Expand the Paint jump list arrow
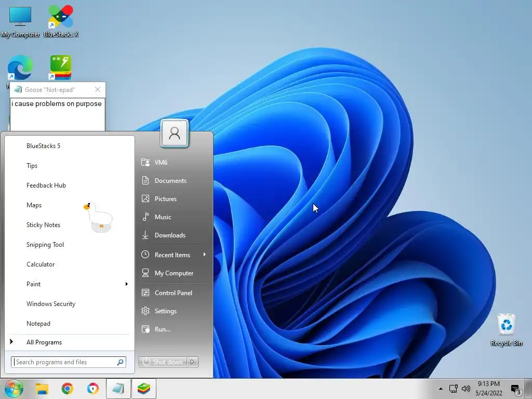The width and height of the screenshot is (532, 399). (x=127, y=284)
